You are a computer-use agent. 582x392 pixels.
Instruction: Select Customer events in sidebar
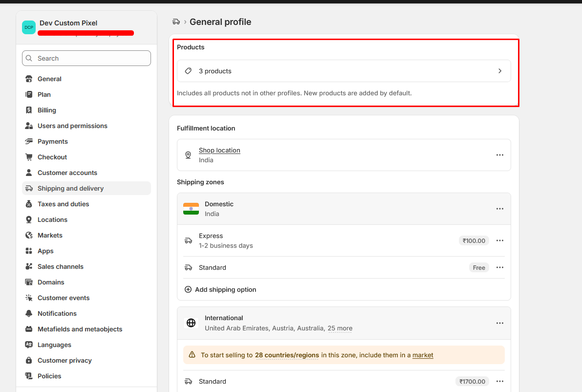[x=64, y=298]
